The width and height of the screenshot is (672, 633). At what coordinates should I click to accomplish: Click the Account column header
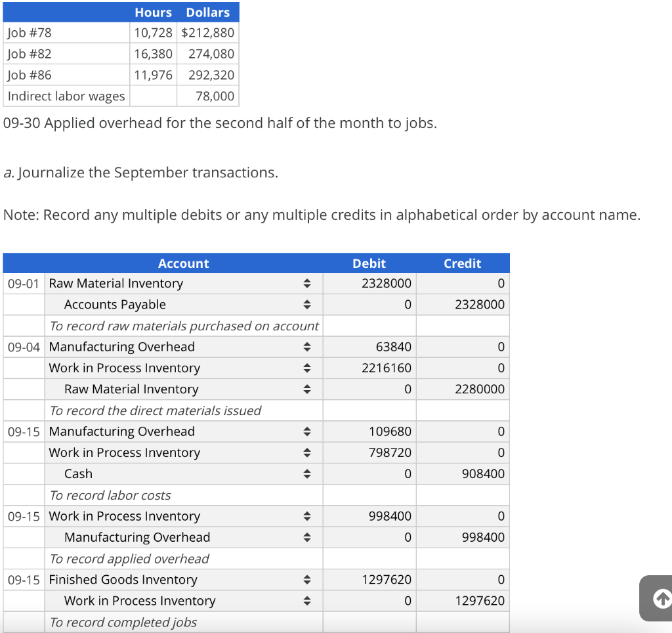(x=183, y=263)
